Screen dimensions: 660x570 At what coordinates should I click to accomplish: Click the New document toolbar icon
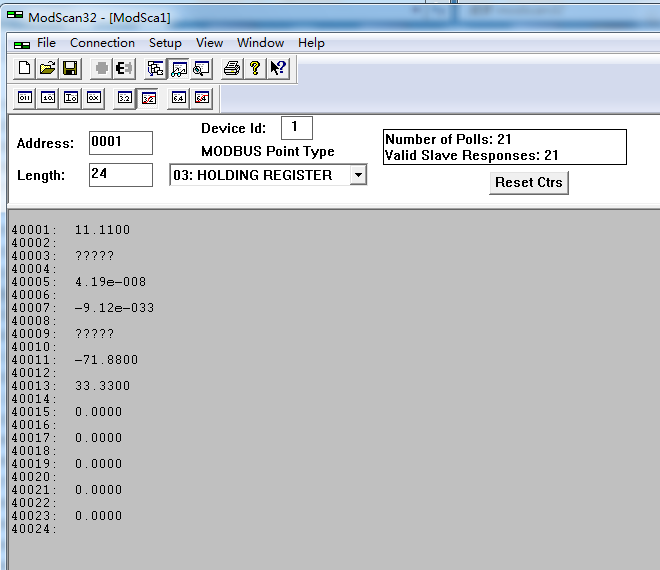[24, 68]
